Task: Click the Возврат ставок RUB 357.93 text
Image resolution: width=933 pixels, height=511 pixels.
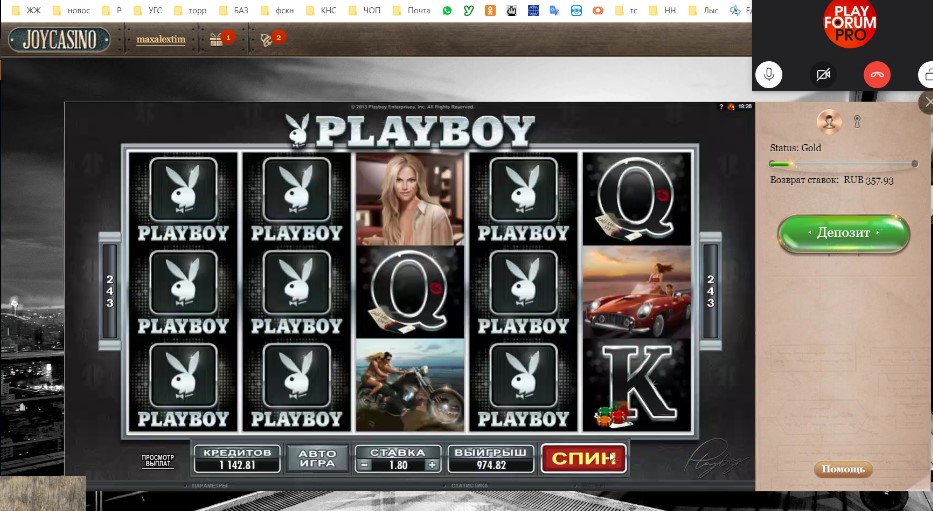Action: coord(832,180)
